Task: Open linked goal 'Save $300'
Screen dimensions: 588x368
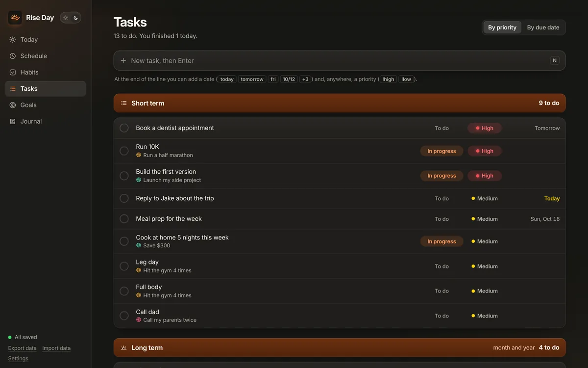Action: 153,245
